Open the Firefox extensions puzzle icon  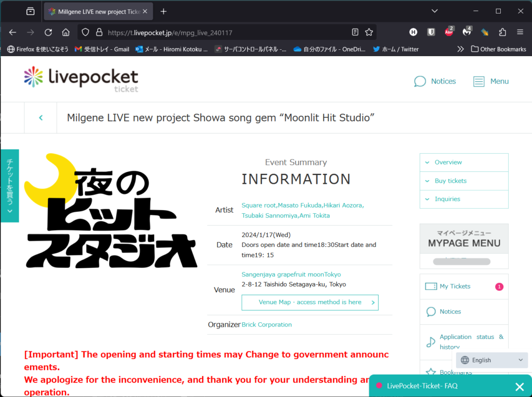point(502,32)
